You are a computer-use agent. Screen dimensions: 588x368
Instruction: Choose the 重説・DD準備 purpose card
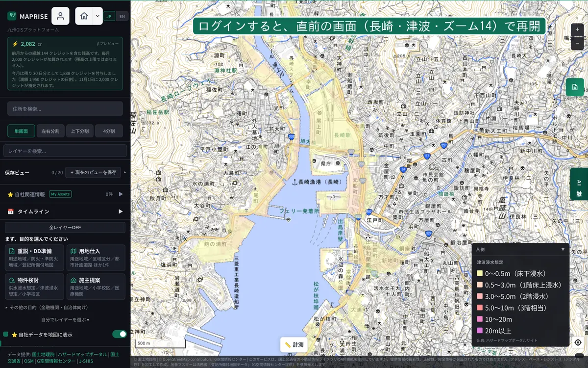click(34, 258)
